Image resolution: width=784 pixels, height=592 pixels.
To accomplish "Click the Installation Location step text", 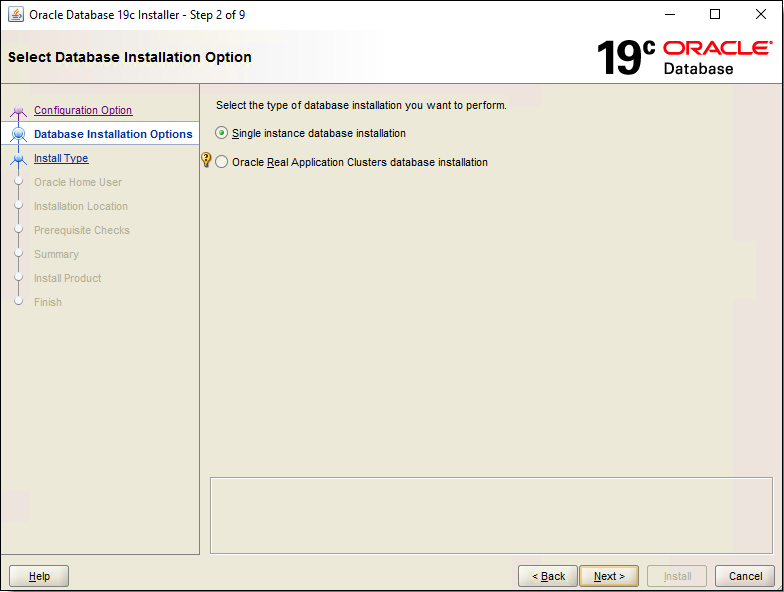I will (x=81, y=206).
